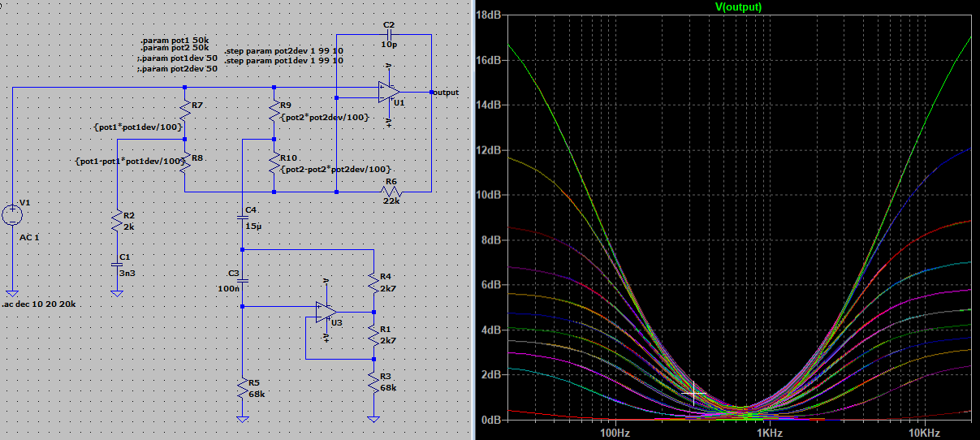Click the '.ac dec 10 20 20k' directive

point(38,304)
